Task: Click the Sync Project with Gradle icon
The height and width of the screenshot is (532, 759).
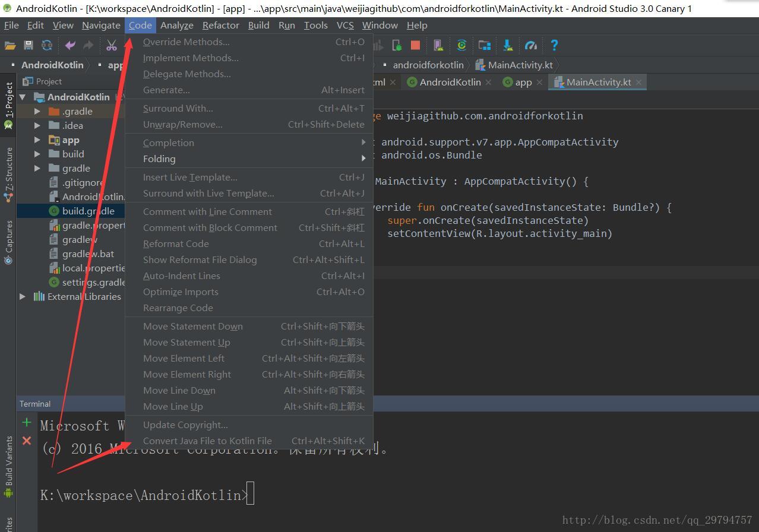Action: (x=461, y=45)
